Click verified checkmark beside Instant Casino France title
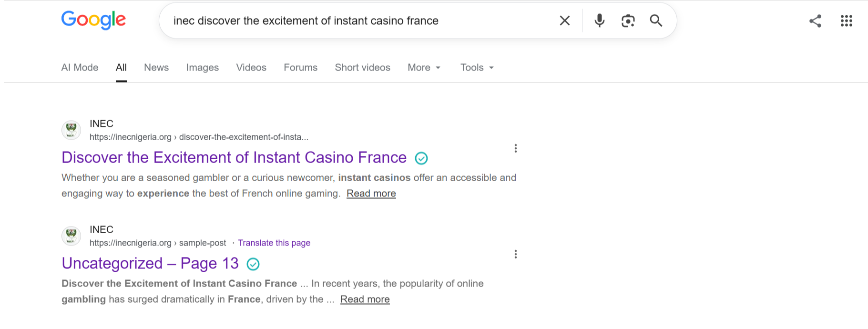Screen dimensions: 868x329 (x=421, y=158)
